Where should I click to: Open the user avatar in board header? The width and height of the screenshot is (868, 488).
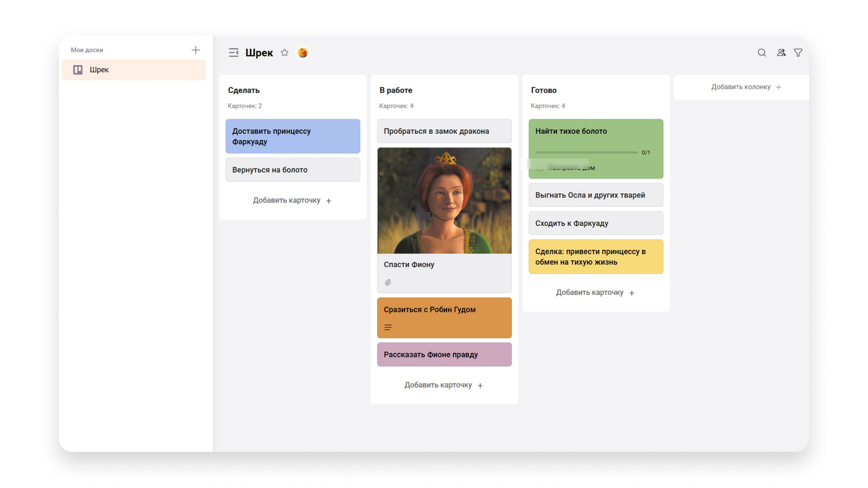click(x=303, y=53)
